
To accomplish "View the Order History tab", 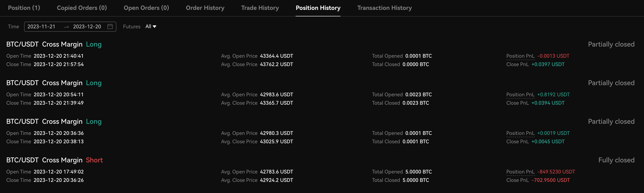I will tap(205, 8).
